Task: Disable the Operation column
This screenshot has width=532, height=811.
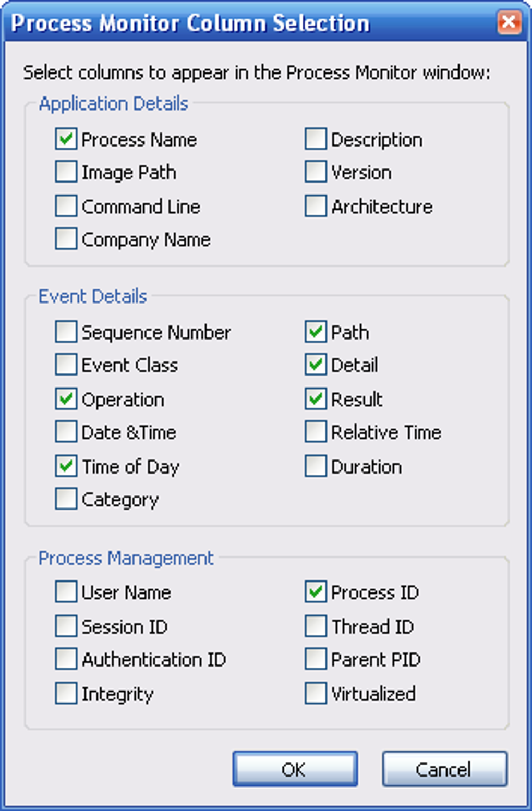Action: click(65, 398)
